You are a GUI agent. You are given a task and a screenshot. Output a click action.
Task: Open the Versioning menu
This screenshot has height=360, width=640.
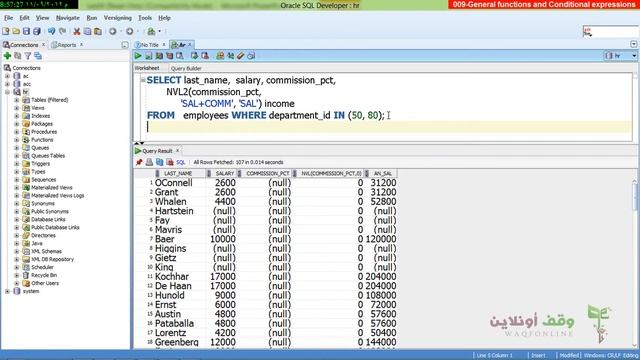[118, 18]
